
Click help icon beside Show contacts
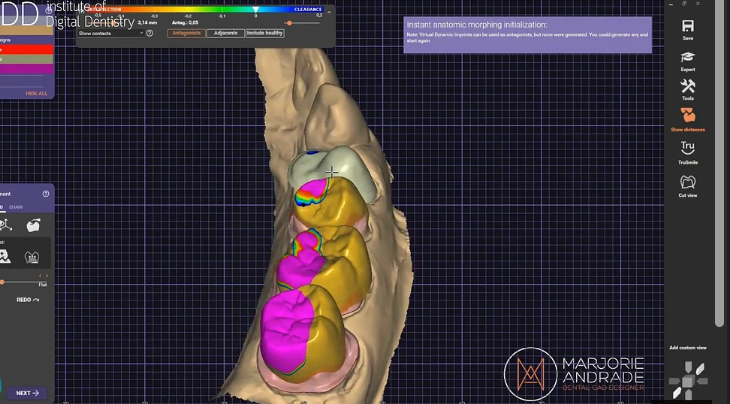(149, 33)
